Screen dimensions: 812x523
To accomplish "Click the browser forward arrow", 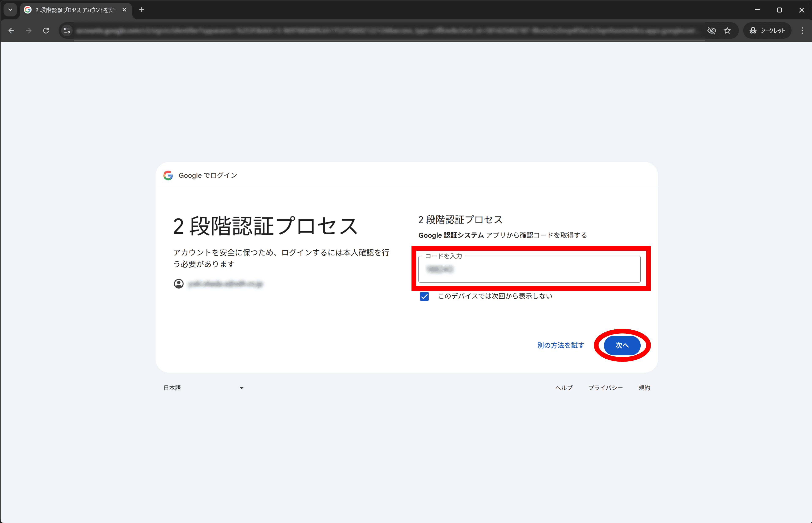I will click(29, 31).
